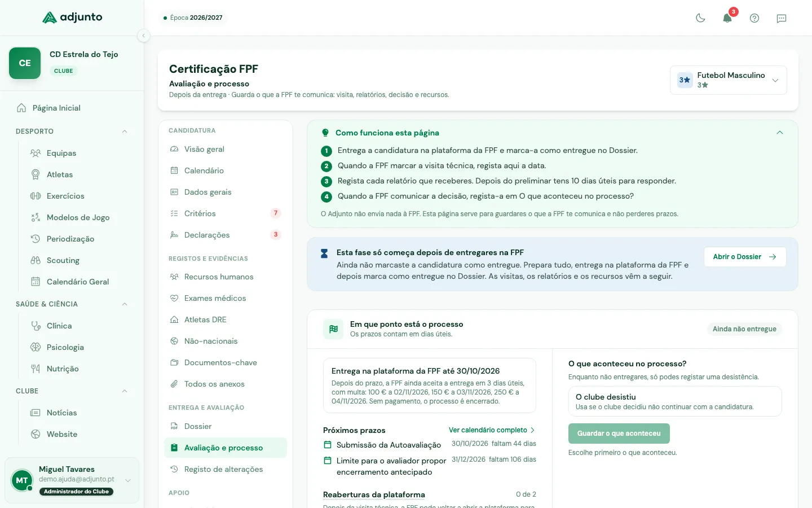Viewport: 812px width, 508px height.
Task: Click the Notícias newspaper icon
Action: 36,413
